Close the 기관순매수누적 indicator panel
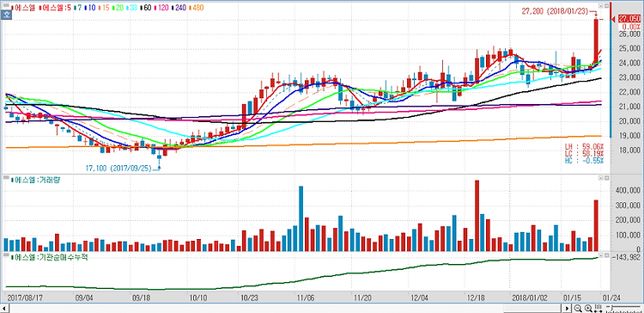 point(606,255)
